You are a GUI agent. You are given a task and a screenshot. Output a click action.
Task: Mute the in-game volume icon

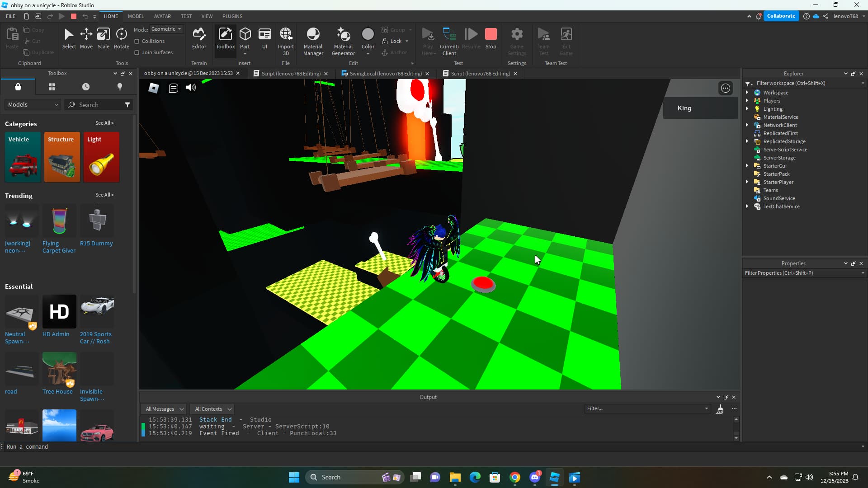tap(191, 88)
